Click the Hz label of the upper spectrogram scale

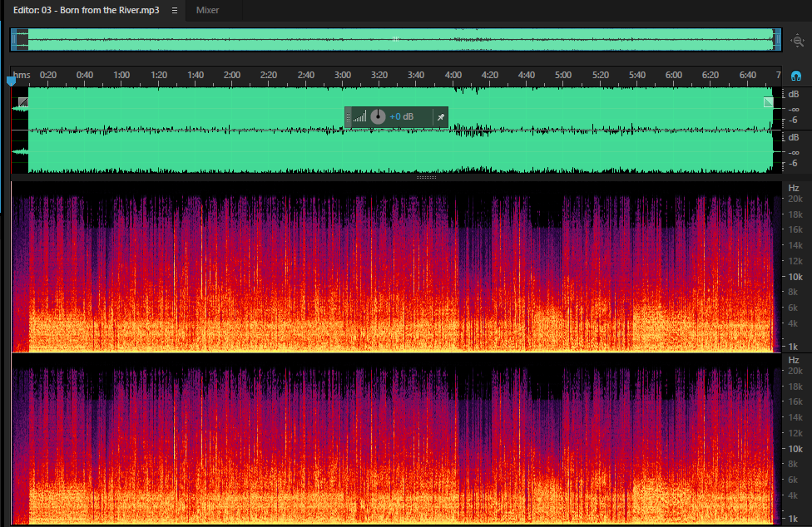click(794, 188)
